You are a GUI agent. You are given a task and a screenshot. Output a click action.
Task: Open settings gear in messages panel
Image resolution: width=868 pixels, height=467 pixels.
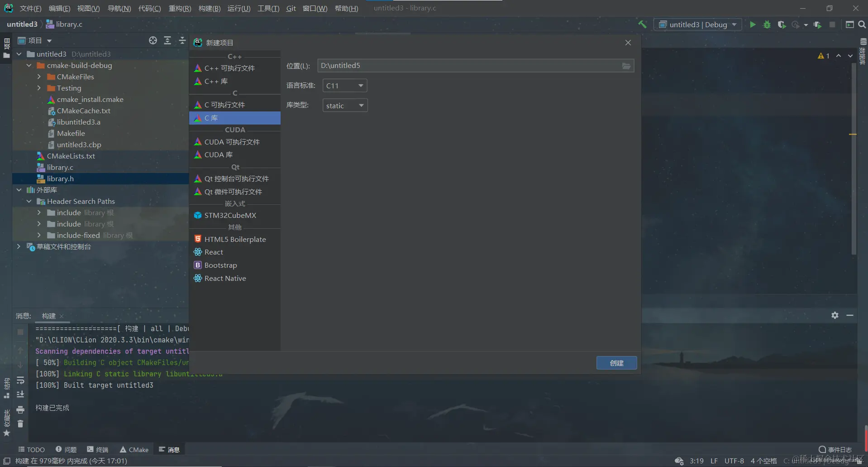(x=835, y=315)
